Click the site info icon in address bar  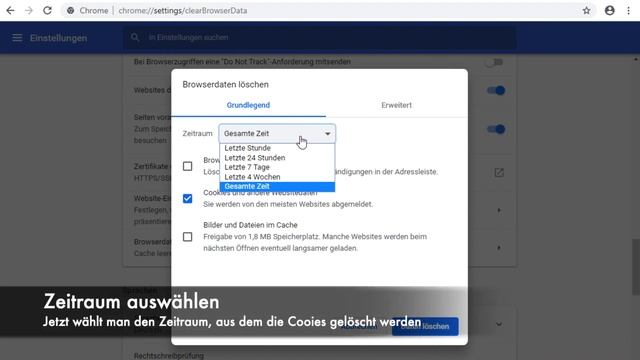coord(71,11)
